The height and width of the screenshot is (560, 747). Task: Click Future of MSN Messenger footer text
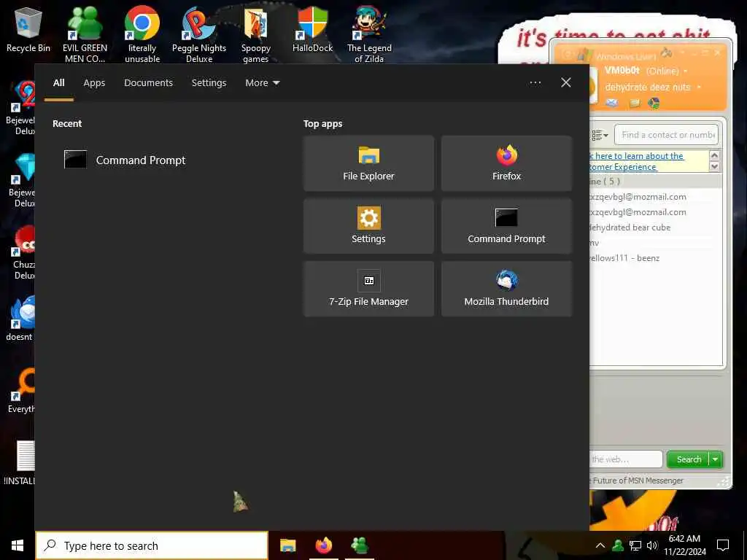coord(637,481)
